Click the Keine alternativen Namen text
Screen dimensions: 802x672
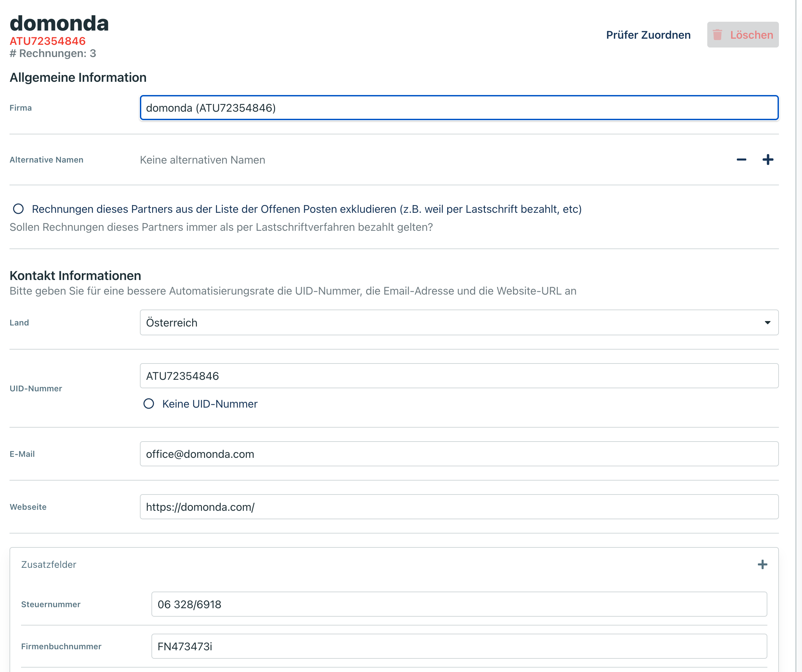coord(202,160)
